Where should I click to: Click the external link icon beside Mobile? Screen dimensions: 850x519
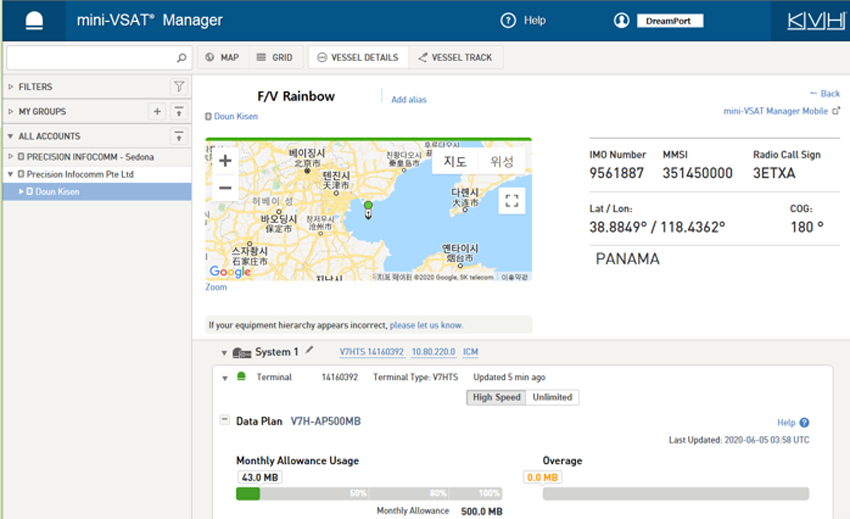[x=836, y=111]
